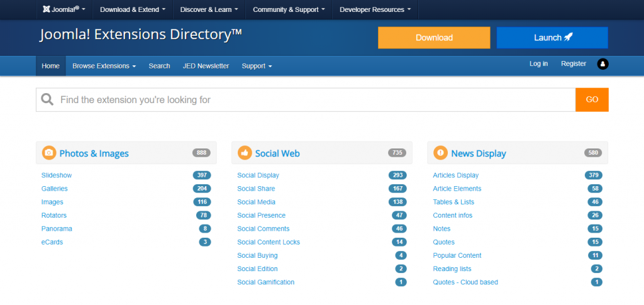This screenshot has height=305, width=644.
Task: Open the Community & Support dropdown
Action: pos(289,9)
